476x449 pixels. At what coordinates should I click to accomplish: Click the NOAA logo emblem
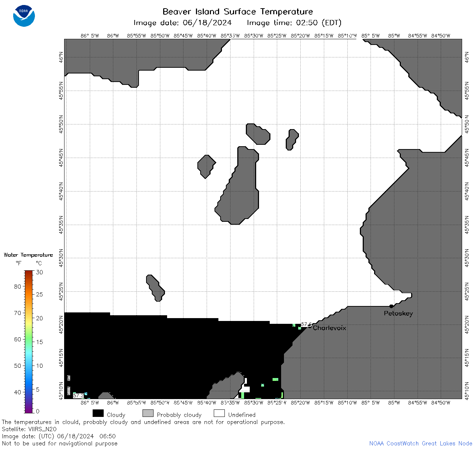(x=24, y=16)
